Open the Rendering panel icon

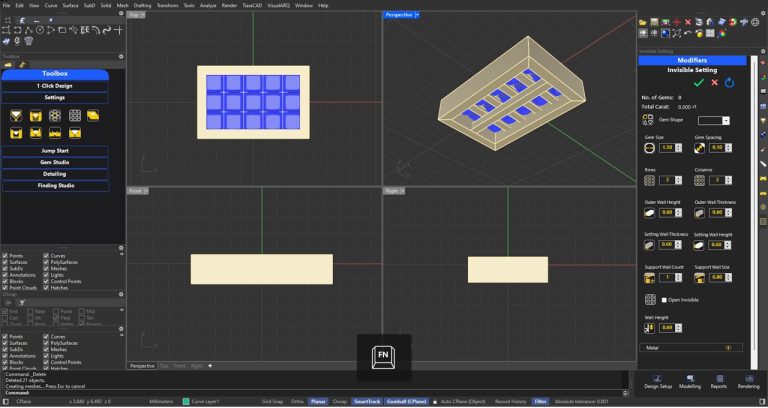[x=748, y=379]
